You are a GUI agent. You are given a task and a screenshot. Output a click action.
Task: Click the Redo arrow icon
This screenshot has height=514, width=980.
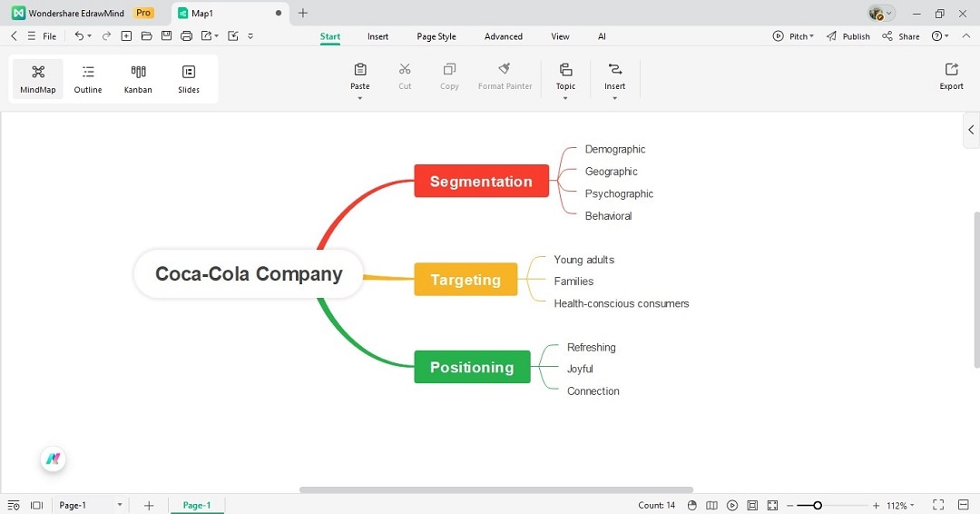click(106, 36)
